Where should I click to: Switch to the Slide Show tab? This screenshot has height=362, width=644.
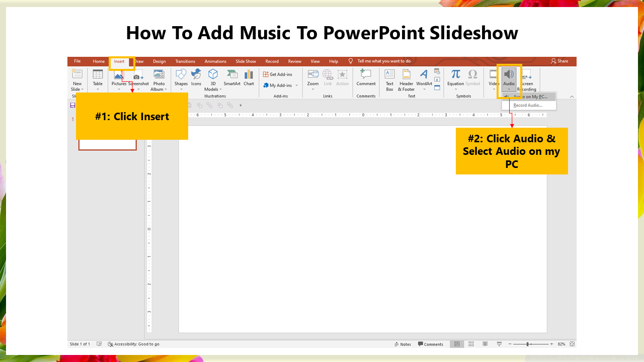coord(246,61)
